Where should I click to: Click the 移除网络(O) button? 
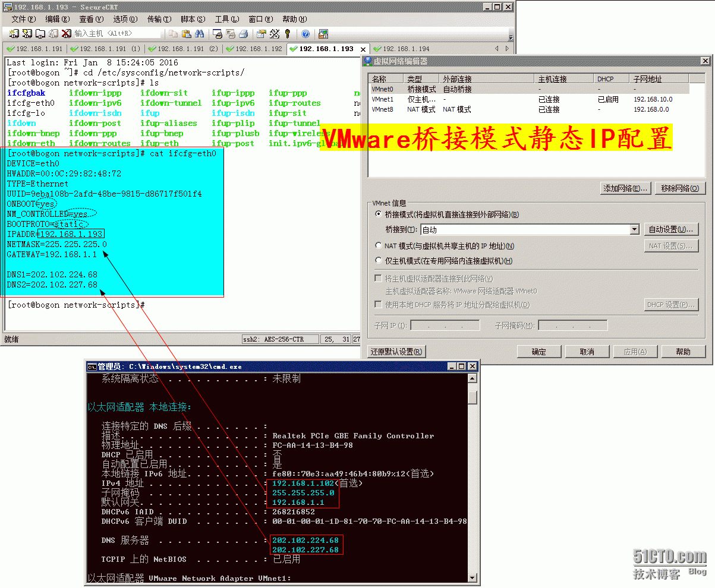(680, 188)
